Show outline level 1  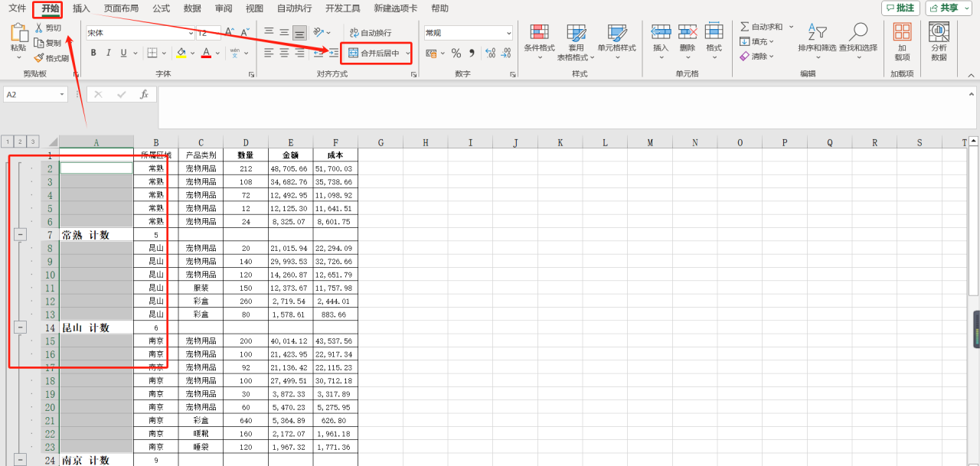pyautogui.click(x=7, y=142)
